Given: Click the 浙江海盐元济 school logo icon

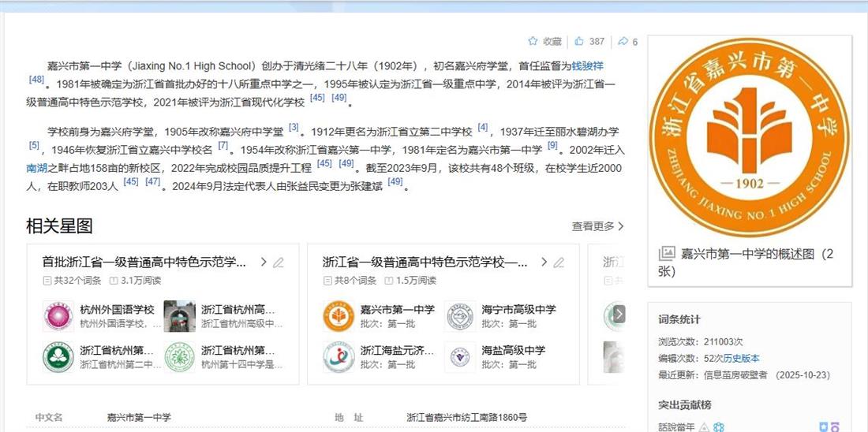Looking at the screenshot, I should tap(339, 357).
